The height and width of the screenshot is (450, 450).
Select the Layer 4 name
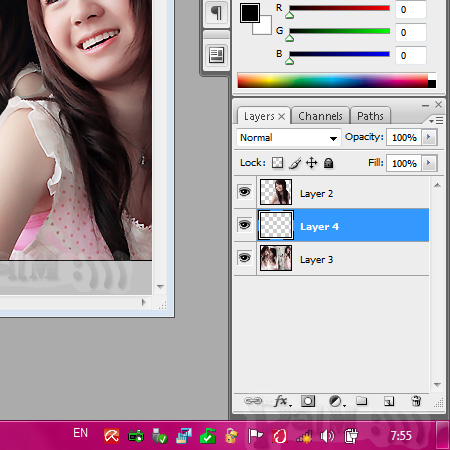coord(319,227)
